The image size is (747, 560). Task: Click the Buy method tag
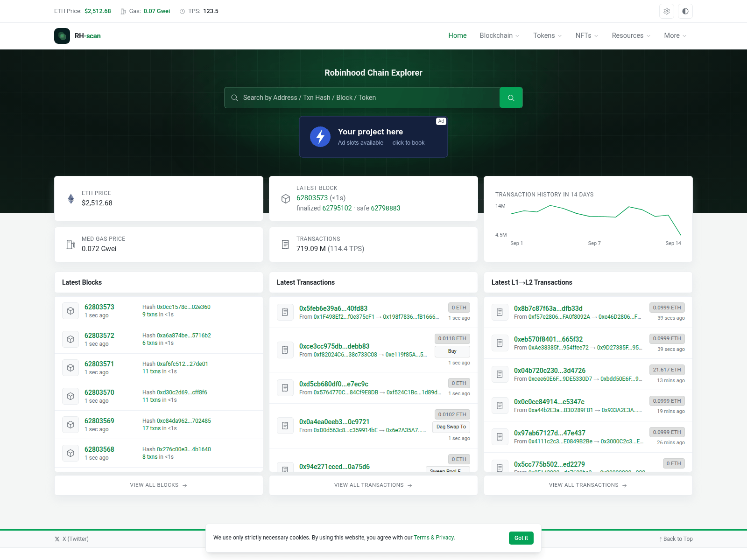pyautogui.click(x=452, y=351)
